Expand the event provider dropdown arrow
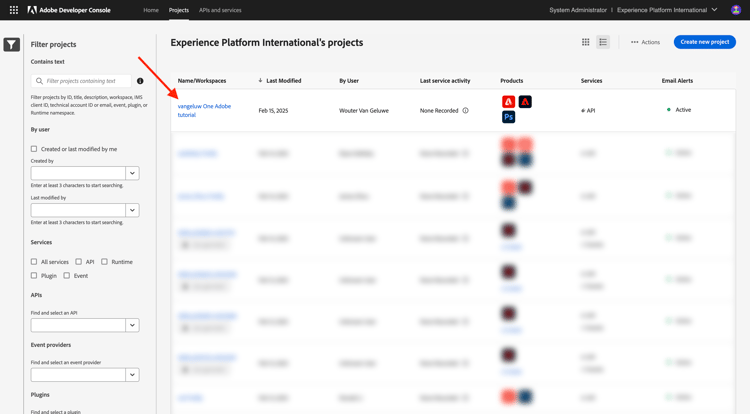Image resolution: width=750 pixels, height=414 pixels. click(x=132, y=375)
